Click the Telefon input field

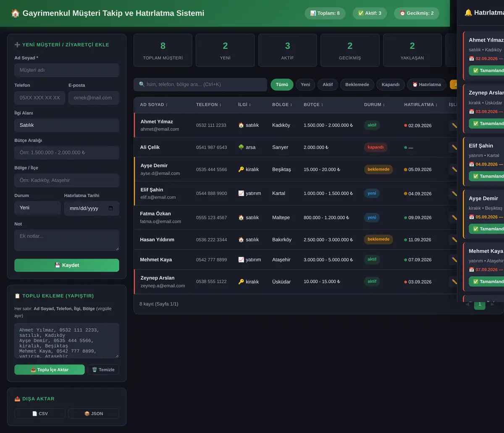click(x=40, y=98)
